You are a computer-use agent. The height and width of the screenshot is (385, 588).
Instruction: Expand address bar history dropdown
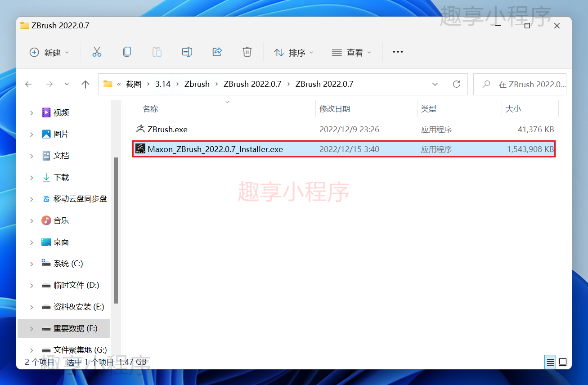tap(435, 84)
